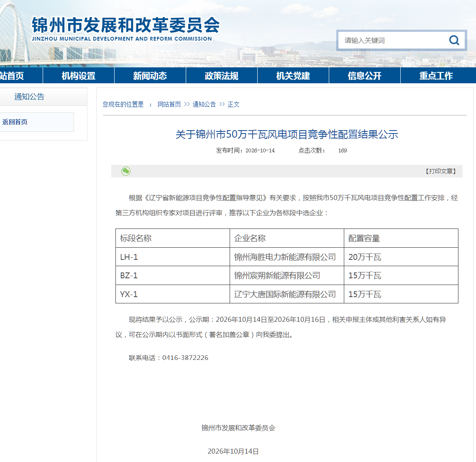The height and width of the screenshot is (462, 476).
Task: Click the 通知公告 breadcrumb link
Action: (x=204, y=105)
